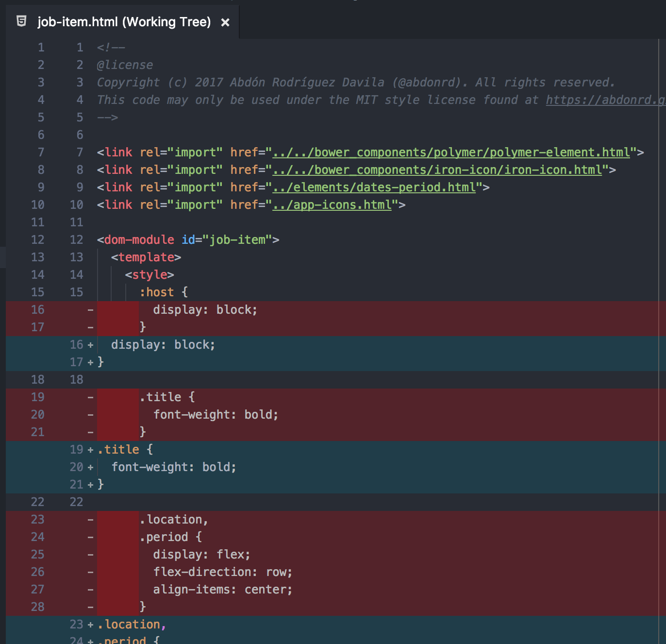Viewport: 666px width, 644px height.
Task: Click the display: flex line in removed block
Action: [201, 554]
